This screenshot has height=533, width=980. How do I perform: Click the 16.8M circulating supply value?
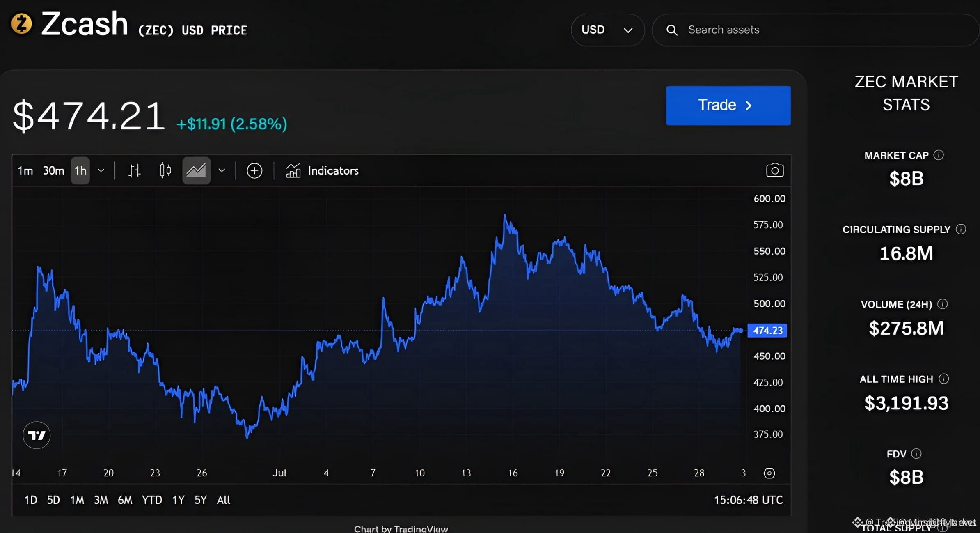click(x=906, y=253)
